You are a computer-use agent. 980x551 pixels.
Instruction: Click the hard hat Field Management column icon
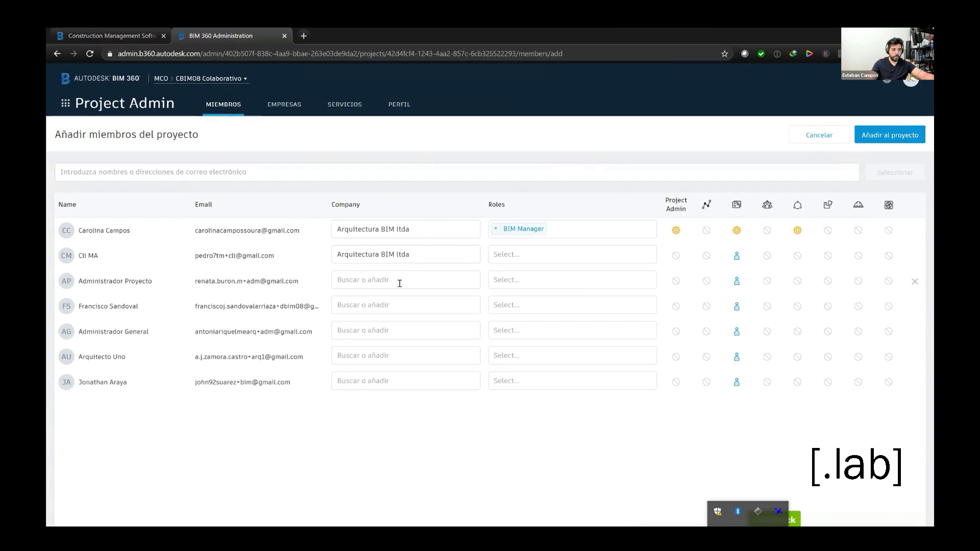click(858, 205)
